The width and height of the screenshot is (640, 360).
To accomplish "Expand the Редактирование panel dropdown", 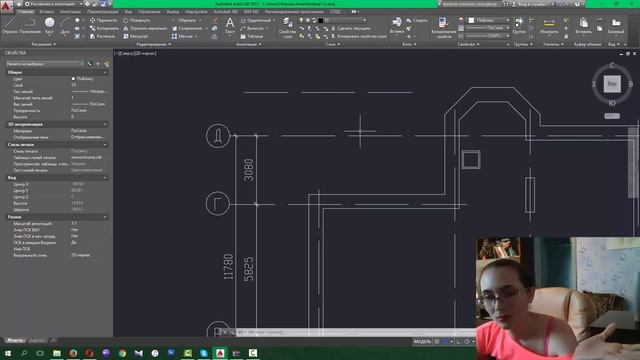I will pos(153,44).
